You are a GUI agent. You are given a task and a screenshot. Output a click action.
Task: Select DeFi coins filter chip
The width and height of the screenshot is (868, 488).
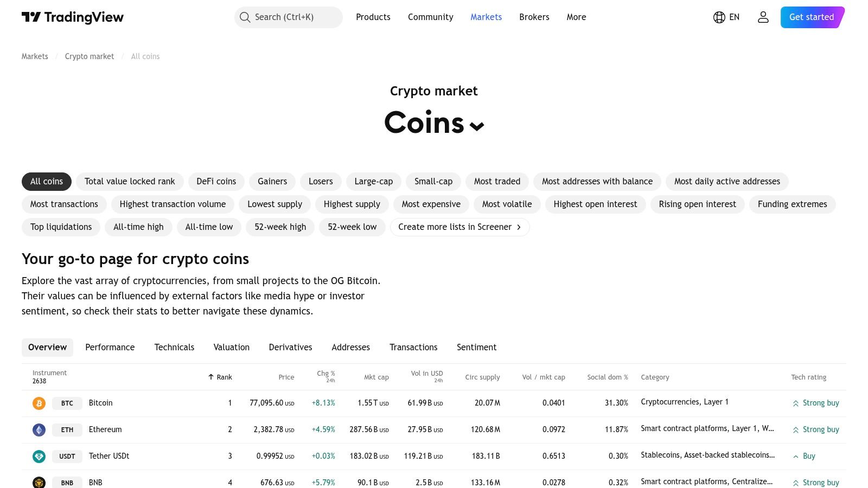[x=216, y=182]
